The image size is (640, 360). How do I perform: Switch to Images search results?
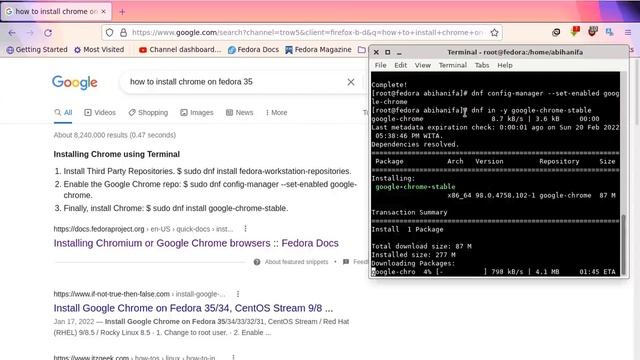[x=197, y=112]
